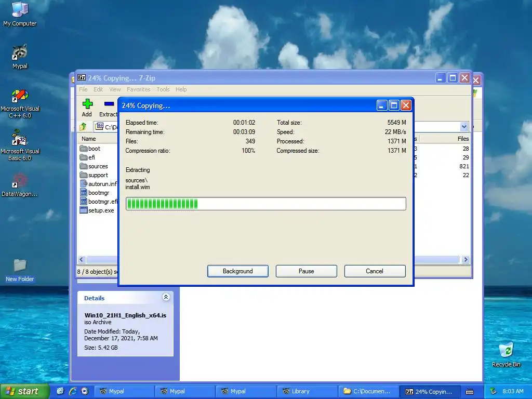Maximize the copying progress dialog
Image resolution: width=532 pixels, height=399 pixels.
[x=394, y=105]
